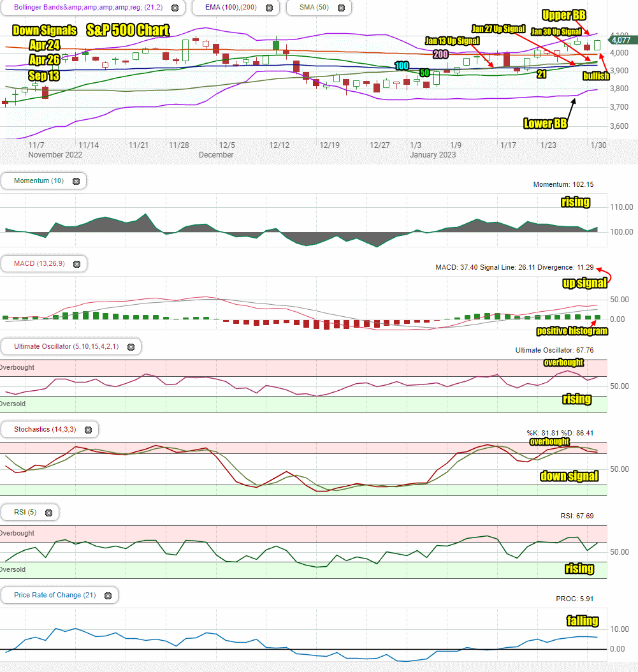Open SMA (50) indicator settings label
638x672 pixels.
tap(314, 7)
